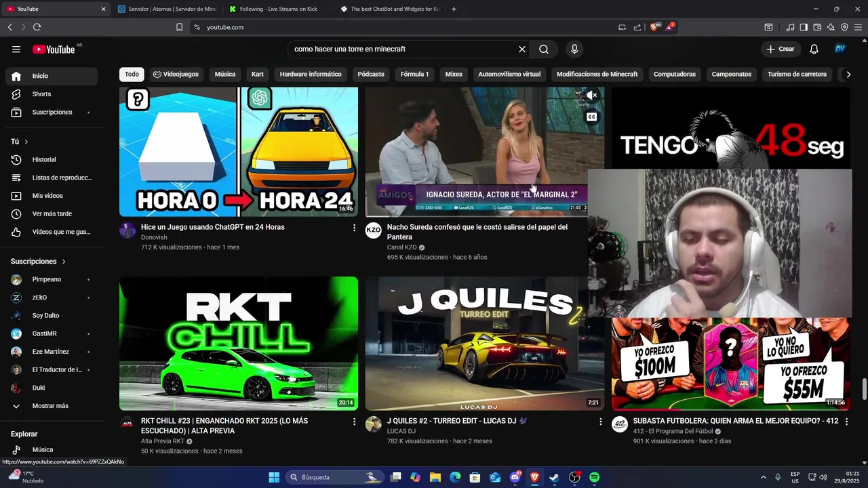This screenshot has width=868, height=488.
Task: Click the search magnifier button
Action: coord(544,49)
